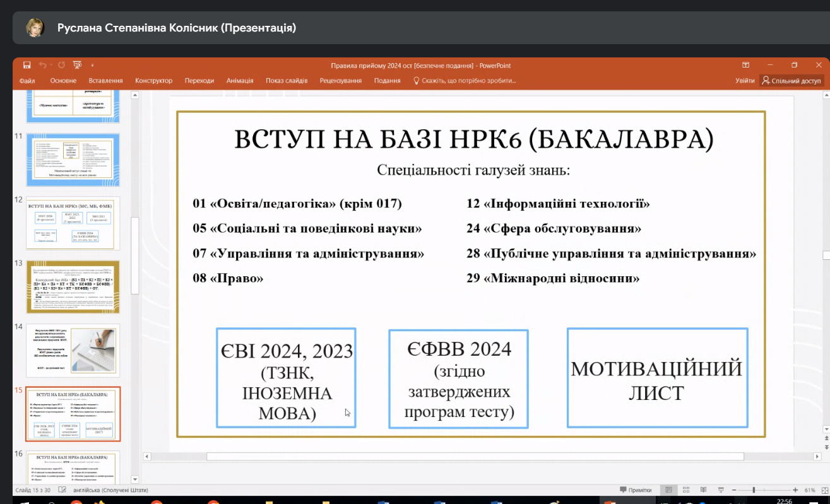The height and width of the screenshot is (504, 830).
Task: Select slide 15 thumbnail
Action: [73, 414]
